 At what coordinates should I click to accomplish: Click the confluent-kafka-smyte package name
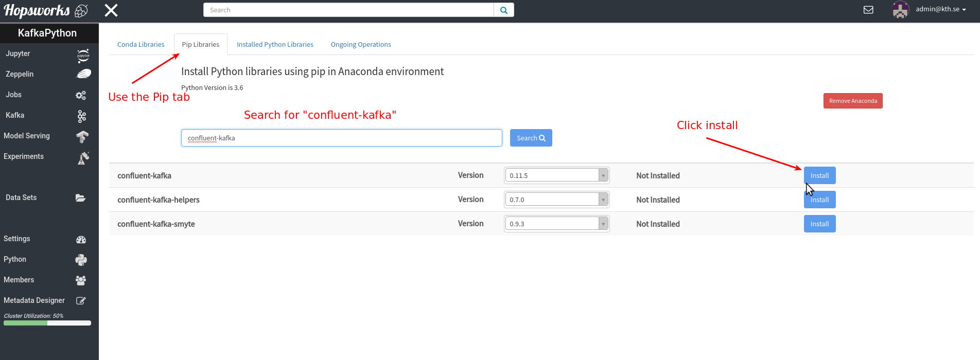pyautogui.click(x=156, y=224)
